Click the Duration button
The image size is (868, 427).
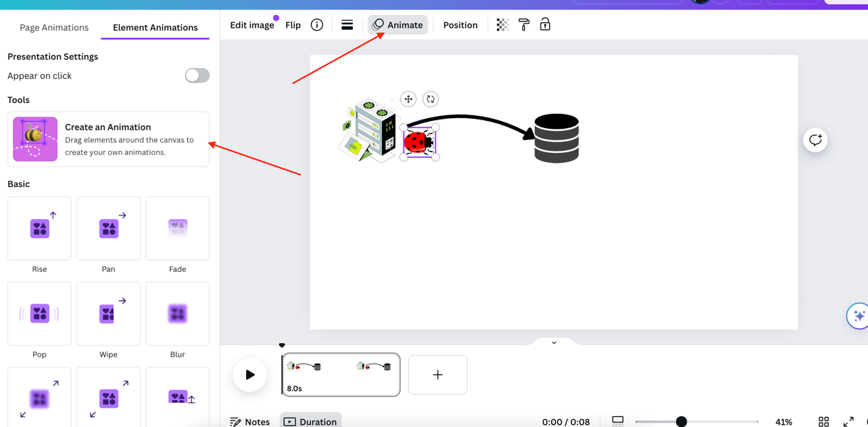(x=311, y=422)
